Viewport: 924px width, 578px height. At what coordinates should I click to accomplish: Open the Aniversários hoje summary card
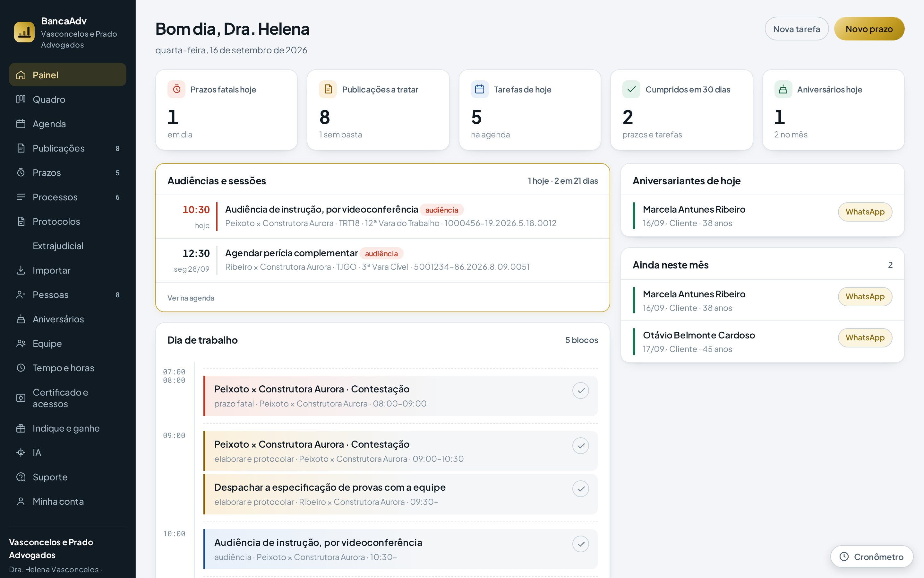pos(833,110)
